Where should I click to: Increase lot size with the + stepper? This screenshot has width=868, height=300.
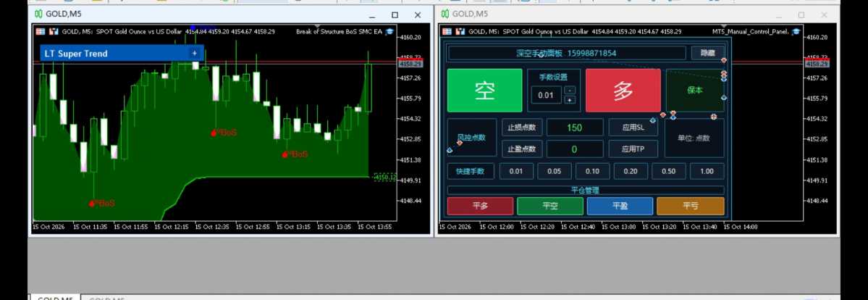[x=570, y=100]
